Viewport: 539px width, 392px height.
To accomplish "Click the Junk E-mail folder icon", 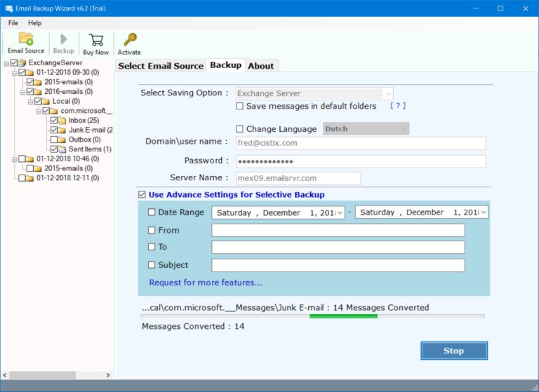I will (x=62, y=130).
